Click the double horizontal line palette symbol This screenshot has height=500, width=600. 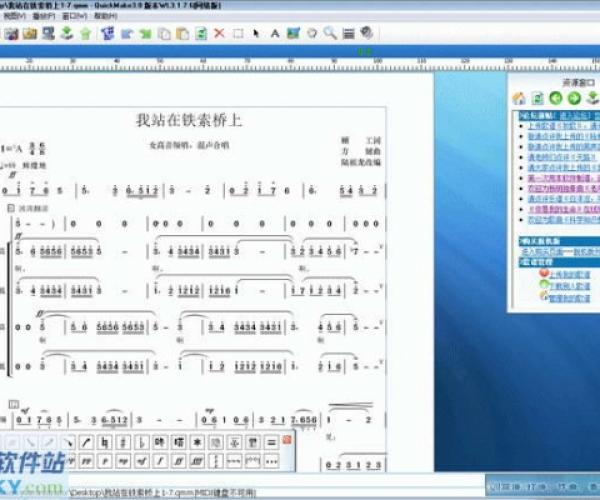[x=271, y=443]
